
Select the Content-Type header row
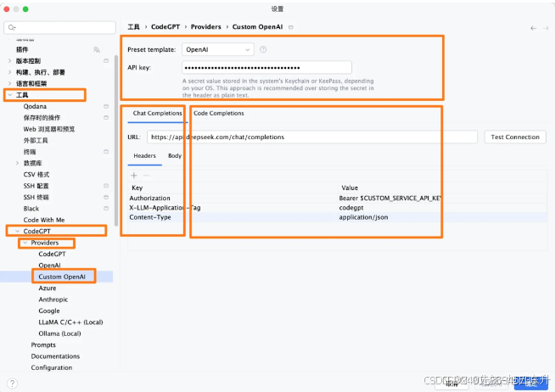(x=338, y=217)
